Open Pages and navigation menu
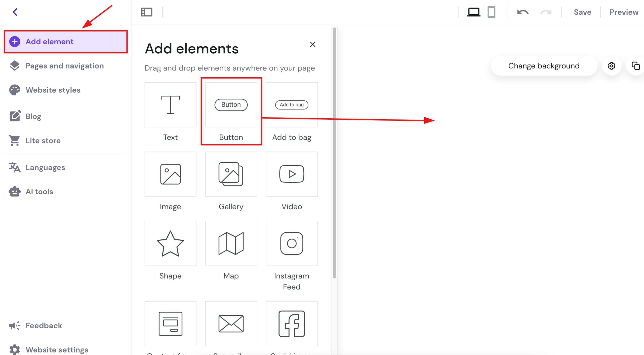Image resolution: width=644 pixels, height=355 pixels. pos(64,66)
